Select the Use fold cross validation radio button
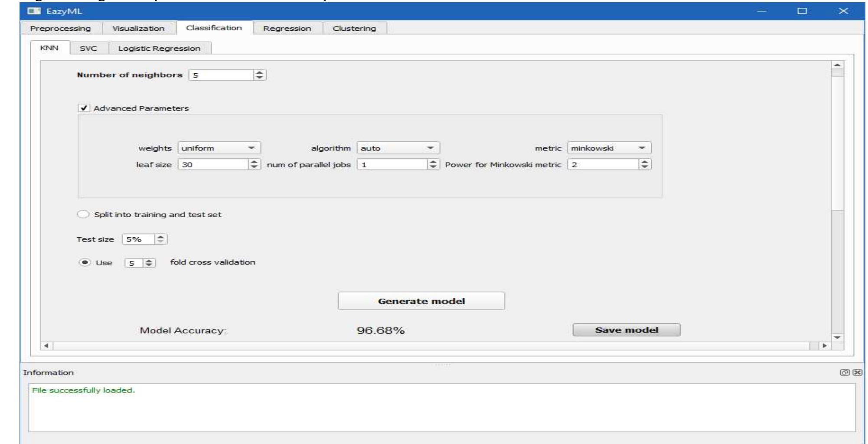 click(85, 262)
